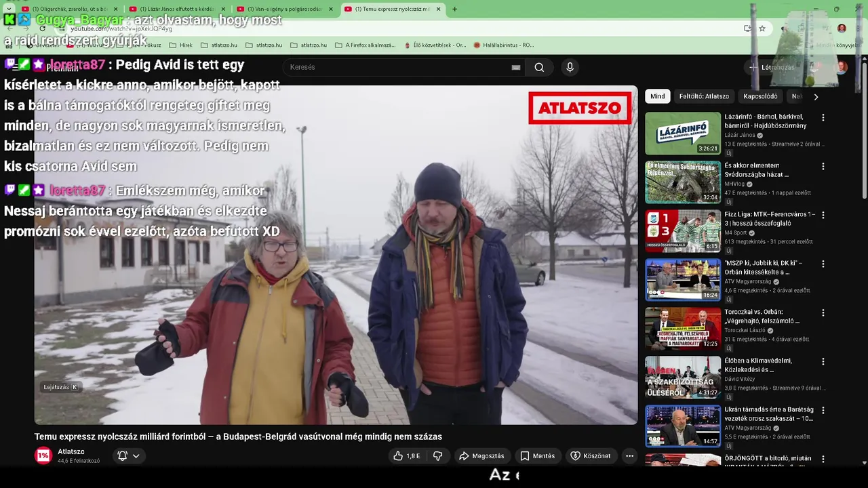The width and height of the screenshot is (868, 488).
Task: Open options menu for MSZP ki video
Action: 823,264
